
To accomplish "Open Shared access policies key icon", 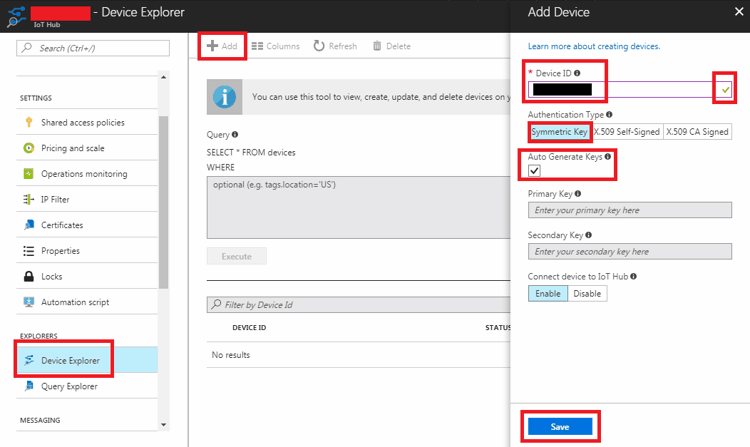I will 29,122.
